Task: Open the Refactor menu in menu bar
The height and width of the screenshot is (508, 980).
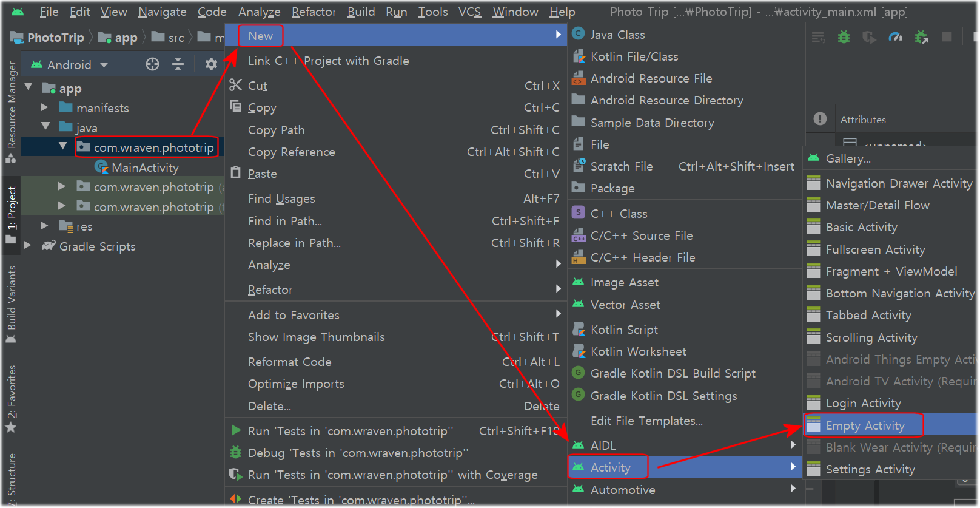Action: [x=314, y=12]
